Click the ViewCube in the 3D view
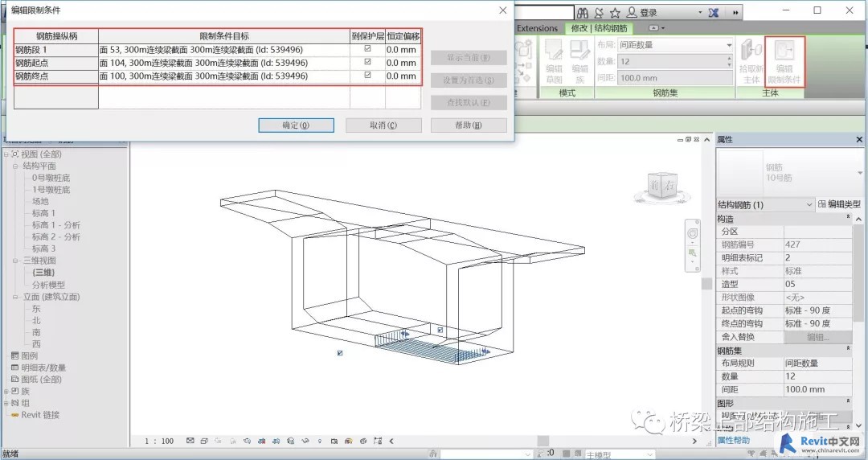868x460 pixels. click(662, 187)
